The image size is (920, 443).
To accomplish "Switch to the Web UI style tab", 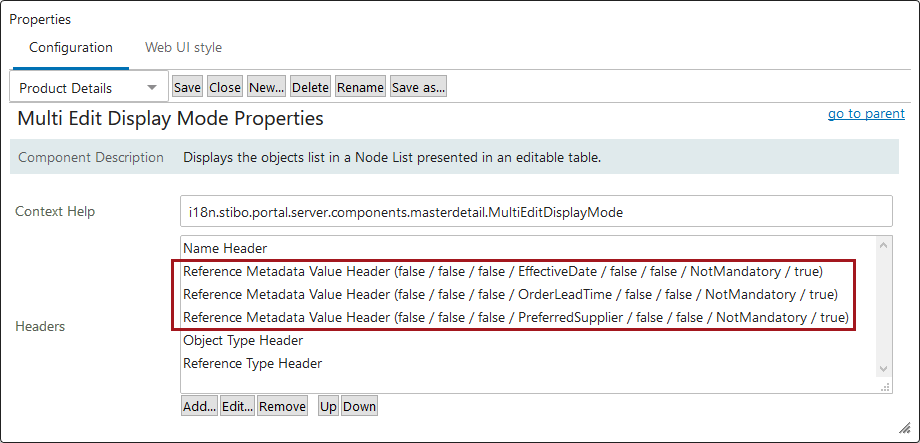I will coord(184,48).
